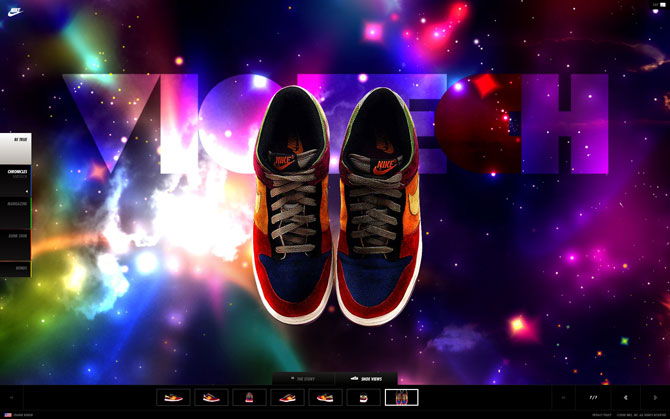The height and width of the screenshot is (419, 670).
Task: Select the Dunk 2008 menu item
Action: pos(15,244)
